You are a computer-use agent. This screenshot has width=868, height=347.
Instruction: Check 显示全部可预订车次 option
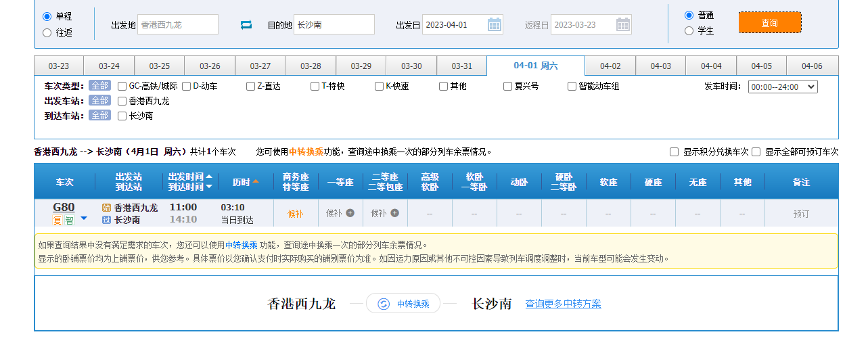pos(756,152)
